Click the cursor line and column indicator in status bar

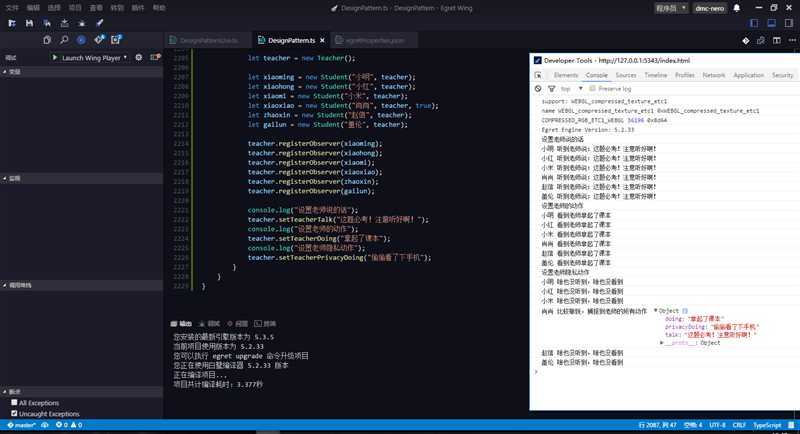658,425
